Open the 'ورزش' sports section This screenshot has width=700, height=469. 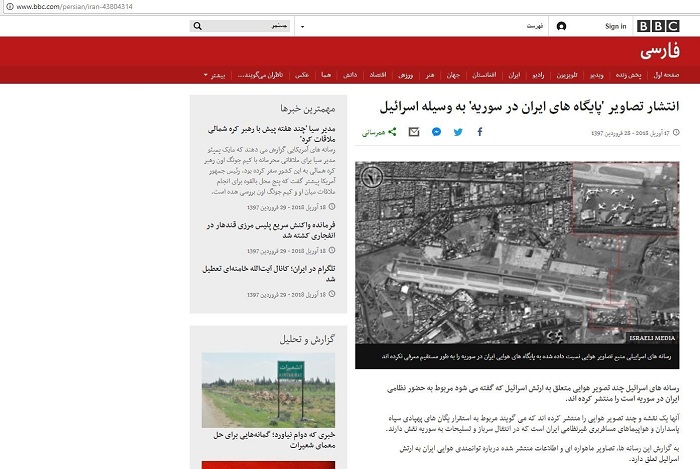405,75
